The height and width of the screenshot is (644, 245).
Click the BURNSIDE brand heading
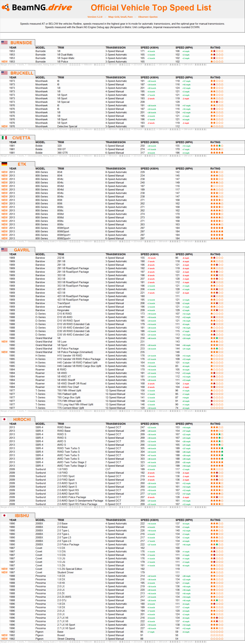(x=21, y=43)
